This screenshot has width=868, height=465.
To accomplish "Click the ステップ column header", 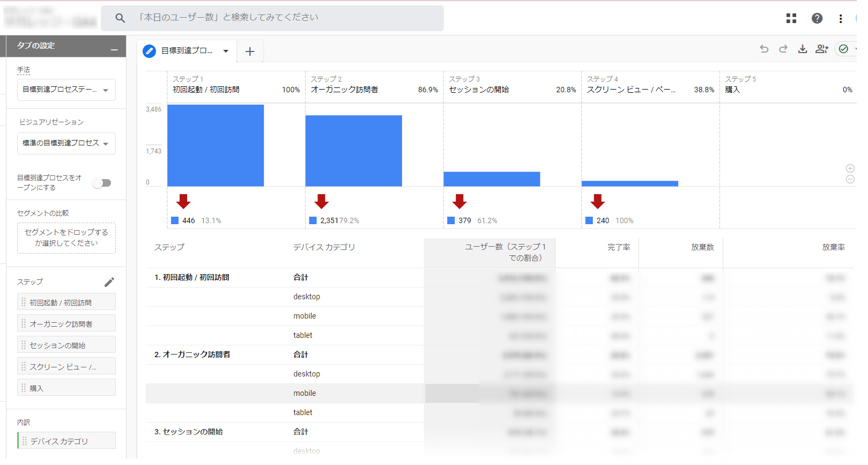I will click(169, 247).
